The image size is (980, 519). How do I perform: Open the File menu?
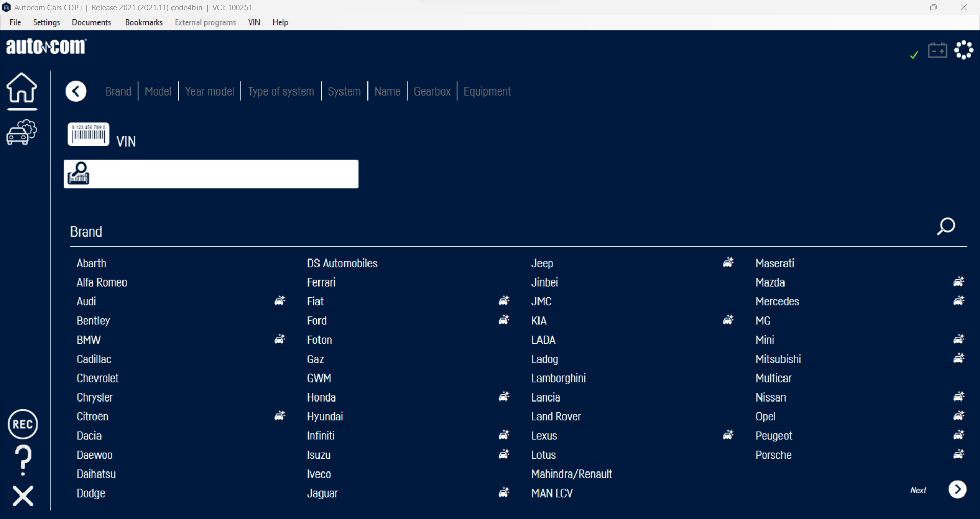[x=15, y=22]
